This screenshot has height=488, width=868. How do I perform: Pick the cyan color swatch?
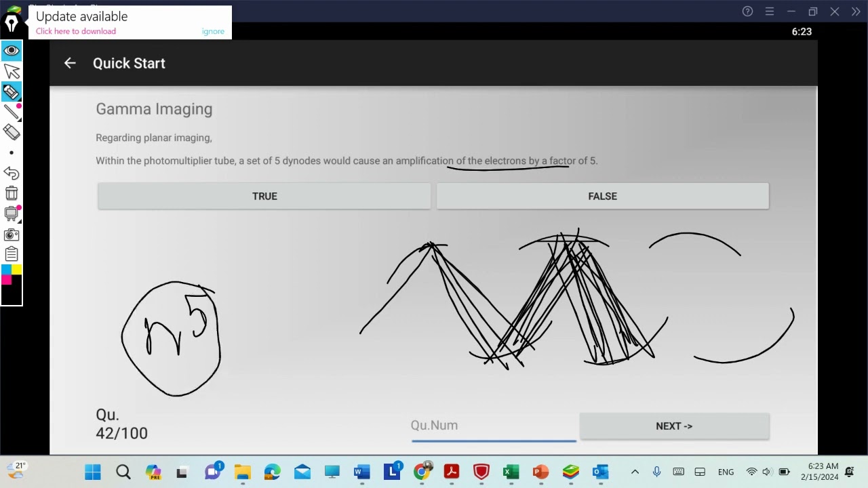point(6,269)
